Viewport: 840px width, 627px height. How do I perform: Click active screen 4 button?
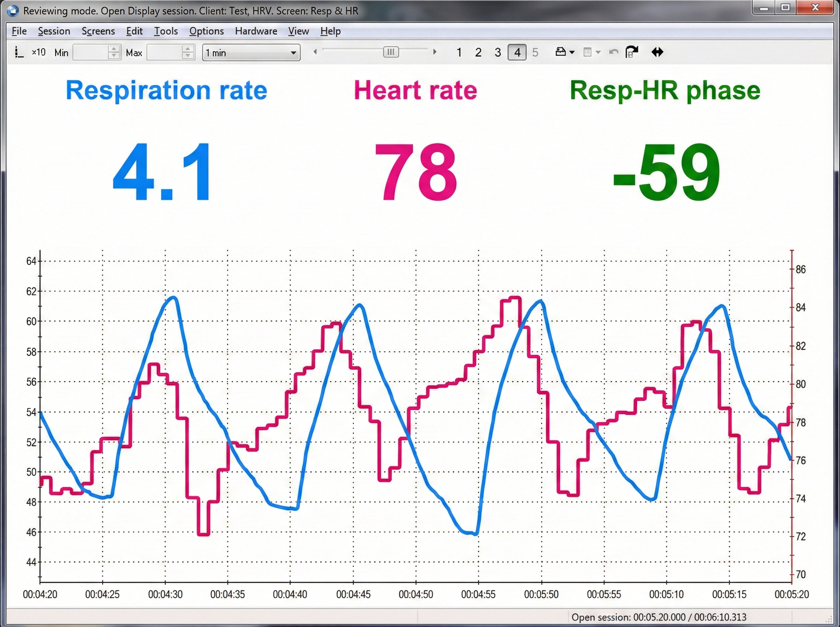click(517, 52)
